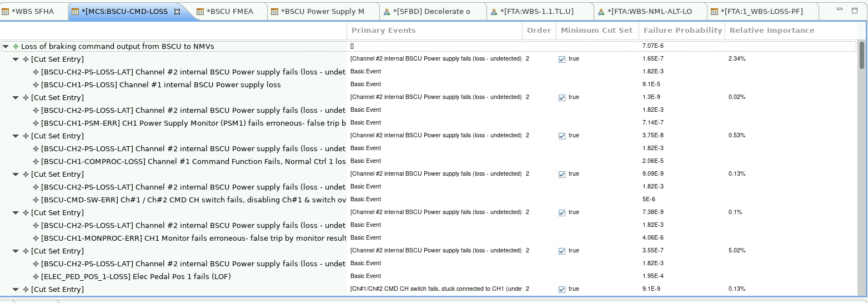
Task: Click the event icon beside BSCU-CH1-PS-LOSS row
Action: (36, 85)
